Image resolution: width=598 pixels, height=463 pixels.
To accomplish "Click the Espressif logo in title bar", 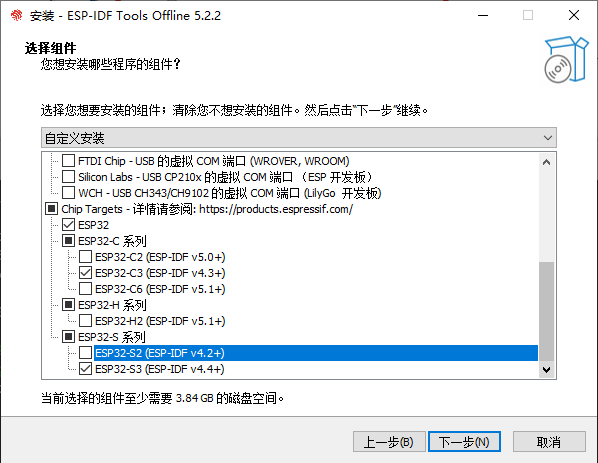I will tap(16, 16).
